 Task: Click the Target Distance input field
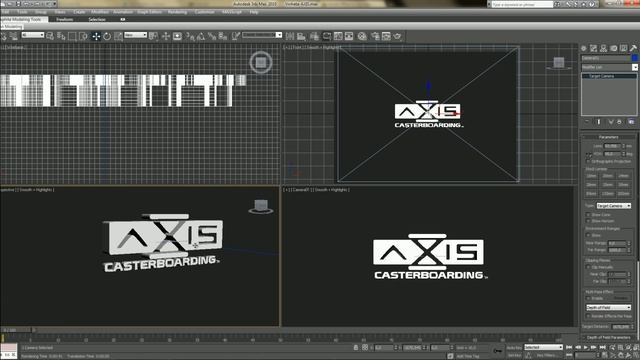[x=621, y=327]
